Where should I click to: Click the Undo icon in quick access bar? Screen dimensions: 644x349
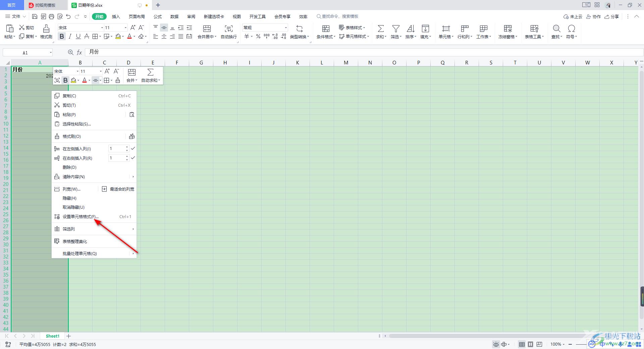[x=68, y=16]
